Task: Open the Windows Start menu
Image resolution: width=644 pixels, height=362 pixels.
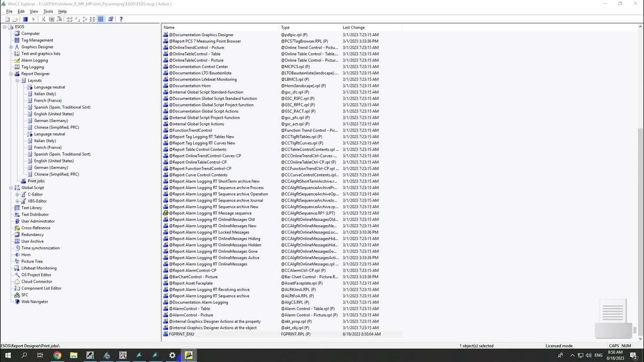Action: tap(8, 355)
